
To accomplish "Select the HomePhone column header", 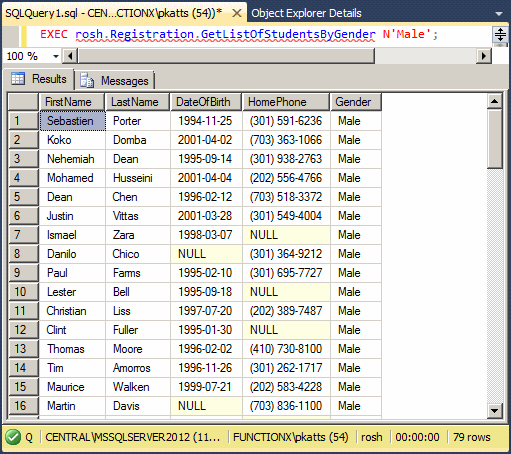I will tap(286, 102).
